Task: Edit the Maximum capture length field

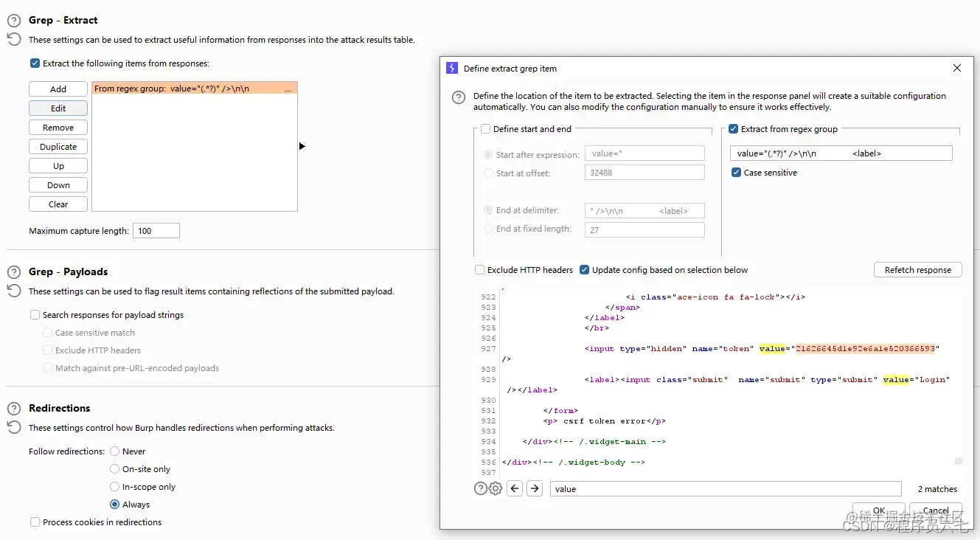Action: click(156, 231)
